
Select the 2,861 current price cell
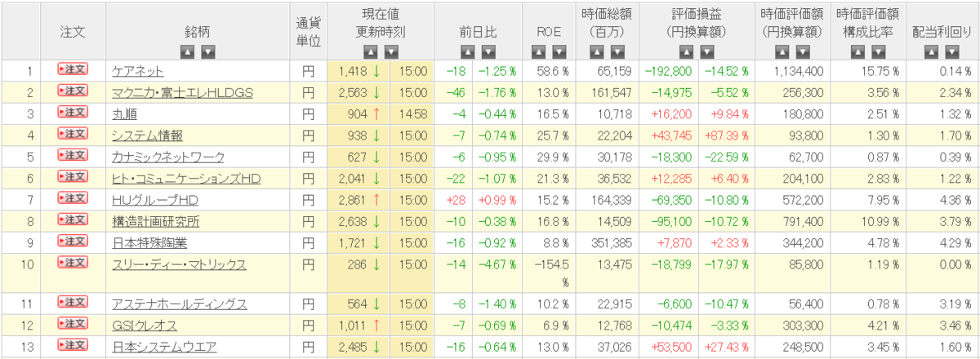[358, 200]
